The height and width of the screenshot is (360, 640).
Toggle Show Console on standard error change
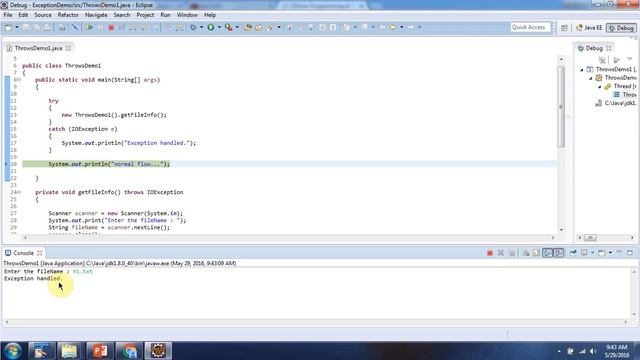pos(558,253)
